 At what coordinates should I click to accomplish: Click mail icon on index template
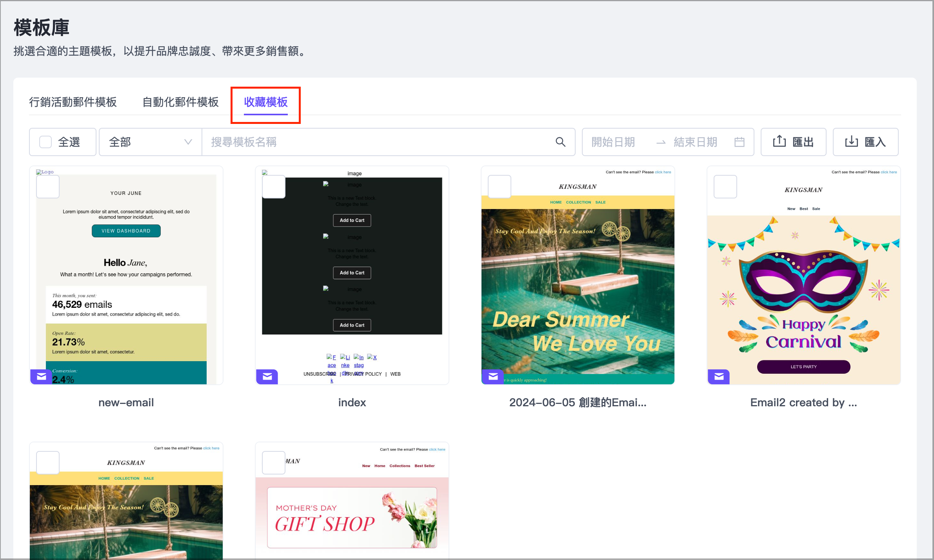click(267, 376)
